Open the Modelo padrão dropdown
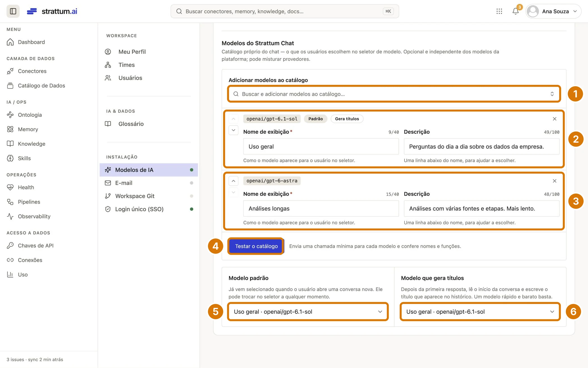Image resolution: width=588 pixels, height=368 pixels. tap(308, 312)
